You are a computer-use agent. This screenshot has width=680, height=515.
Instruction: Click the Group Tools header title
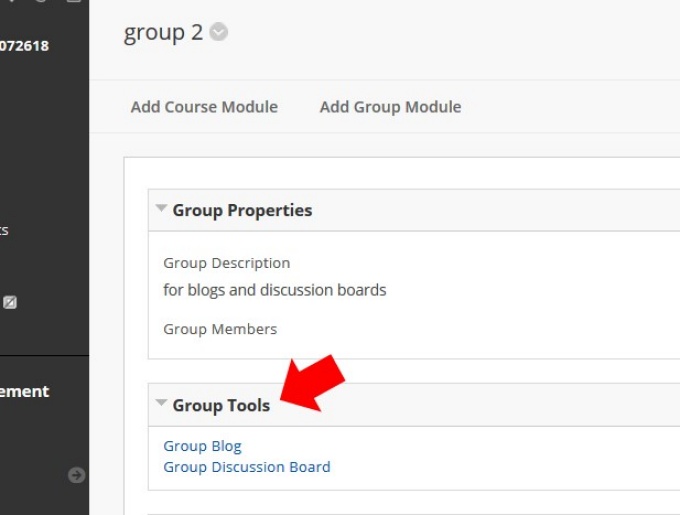pos(221,405)
